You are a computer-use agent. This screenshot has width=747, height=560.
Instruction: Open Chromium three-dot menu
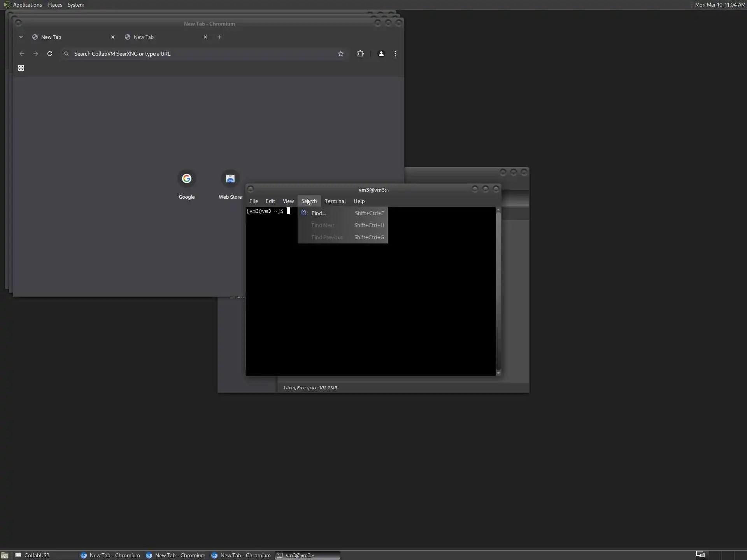pyautogui.click(x=395, y=54)
